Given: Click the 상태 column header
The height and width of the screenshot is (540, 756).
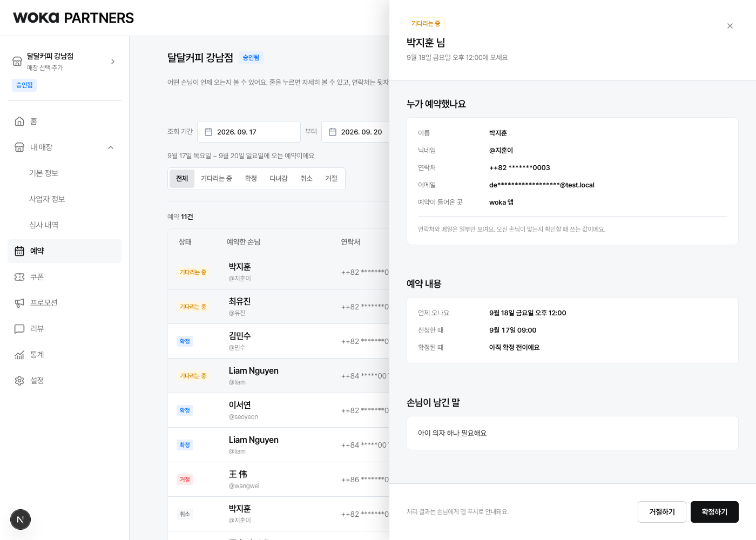Looking at the screenshot, I should coord(185,242).
